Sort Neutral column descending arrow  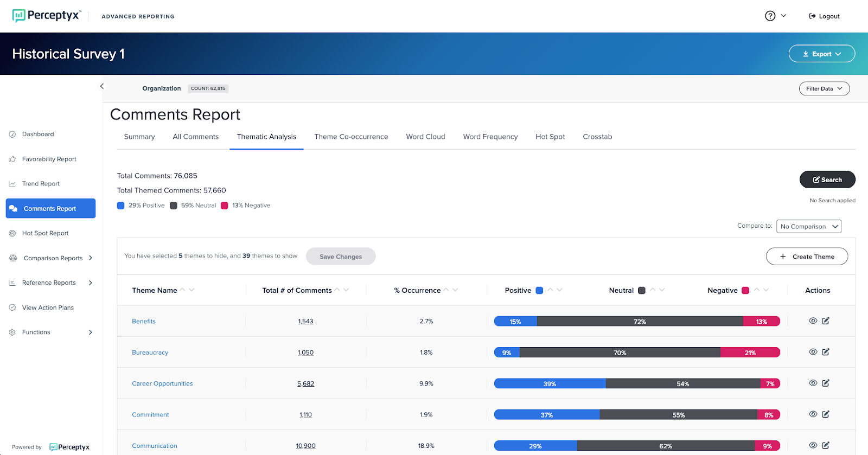coord(662,290)
